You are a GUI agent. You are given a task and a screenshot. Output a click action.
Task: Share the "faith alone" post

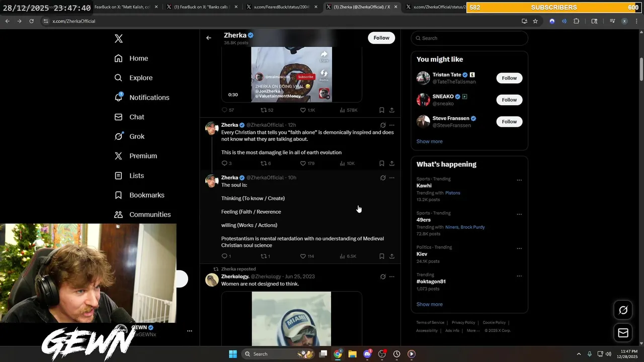(x=392, y=163)
